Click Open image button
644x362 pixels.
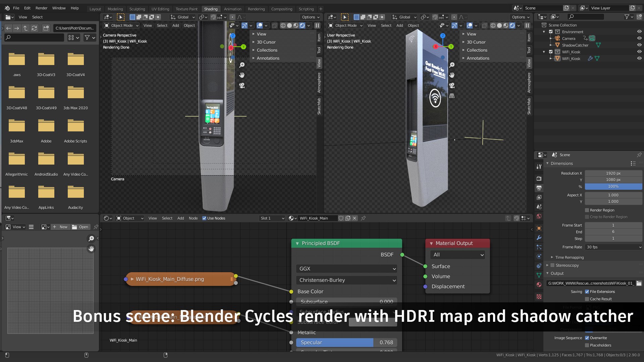(80, 227)
